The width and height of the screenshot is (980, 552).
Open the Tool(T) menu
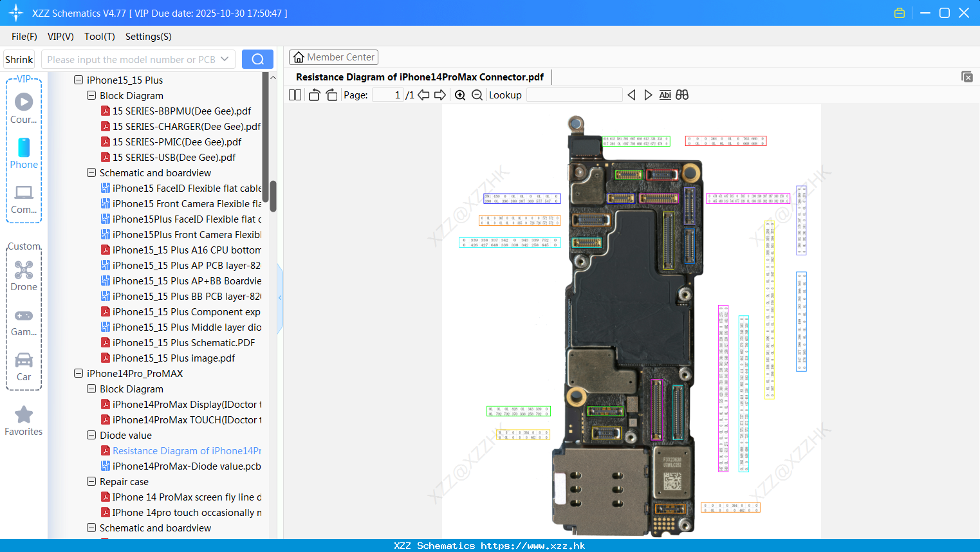pos(99,37)
